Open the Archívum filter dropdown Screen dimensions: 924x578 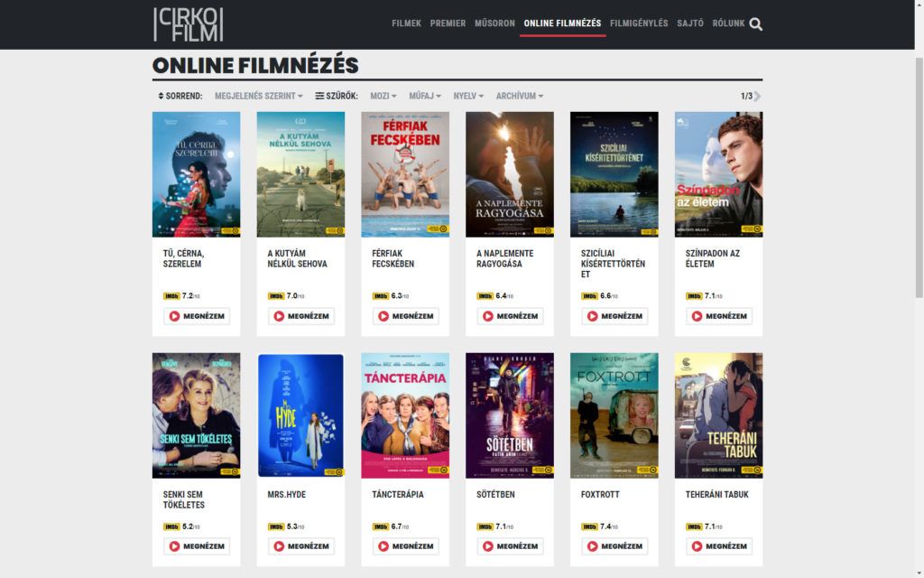[520, 96]
